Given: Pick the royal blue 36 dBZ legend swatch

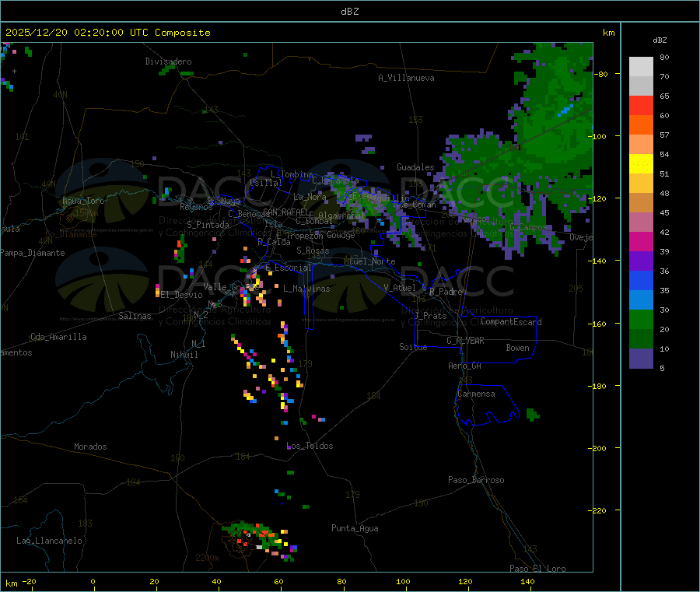Looking at the screenshot, I should click(x=641, y=280).
